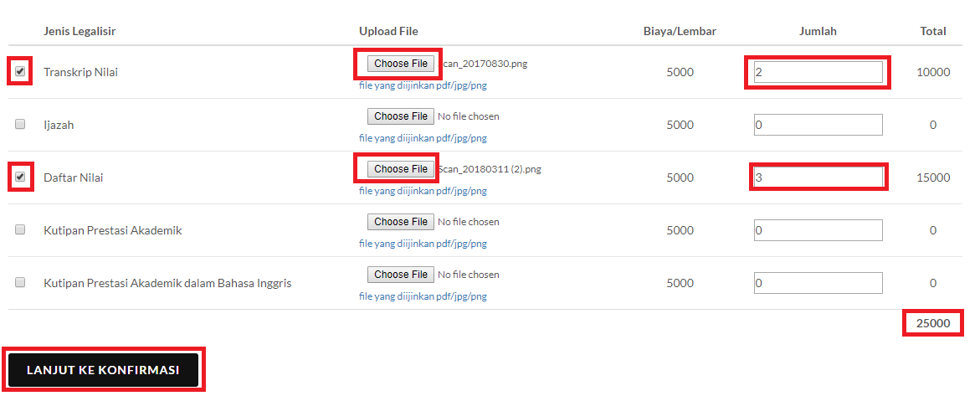Click allowed file types hint under Ijazah
This screenshot has width=980, height=396.
coord(423,138)
